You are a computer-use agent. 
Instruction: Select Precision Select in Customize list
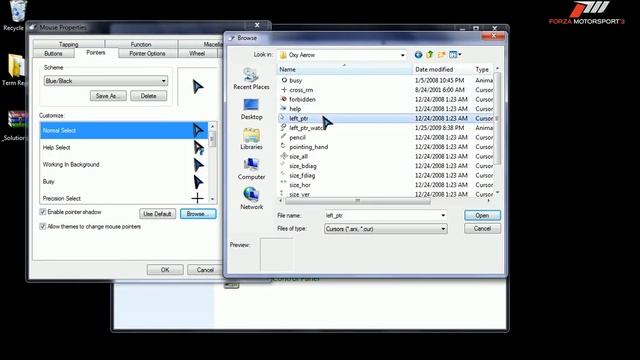124,198
